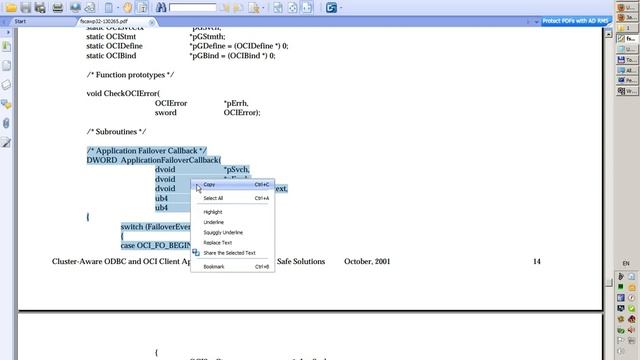640x360 pixels.
Task: Open the Comments panel icon
Action: [6, 104]
